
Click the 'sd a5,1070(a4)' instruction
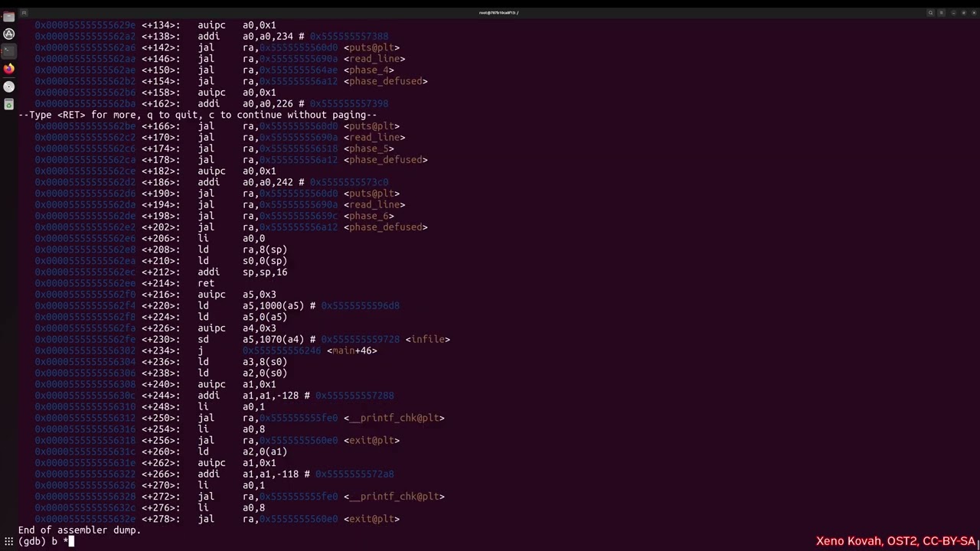[x=251, y=339]
